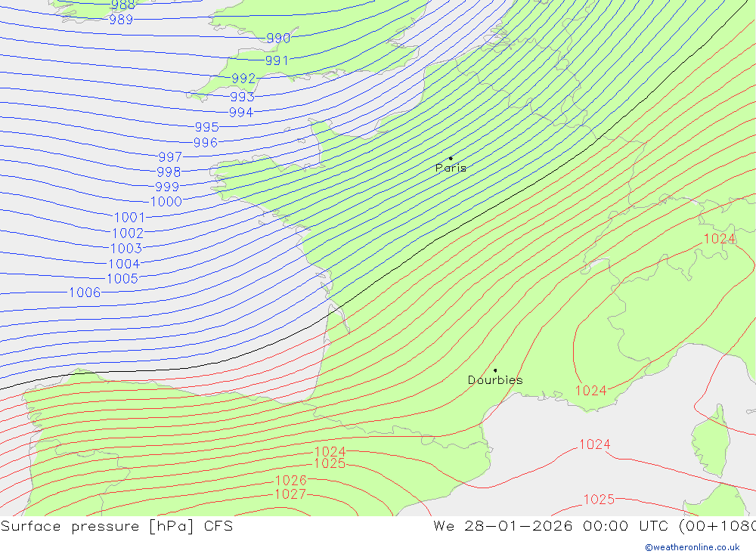Screen dimensions: 756x554
Task: Click the 998 isobar label
Action: point(169,172)
